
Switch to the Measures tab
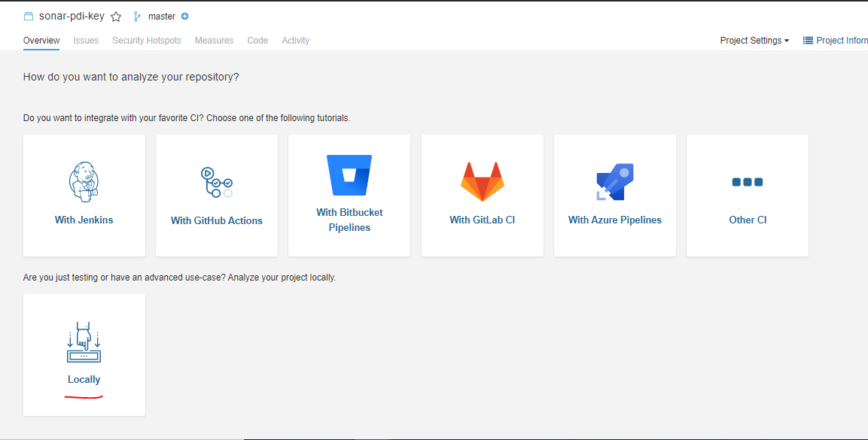point(214,40)
